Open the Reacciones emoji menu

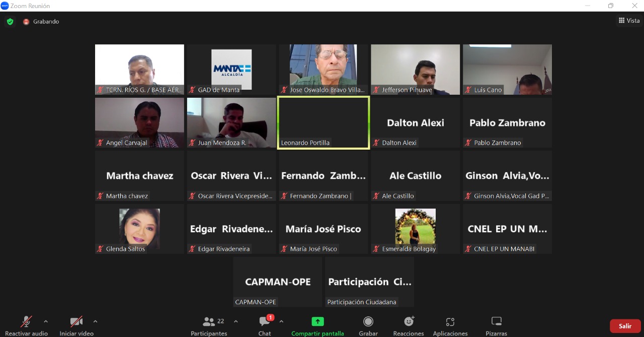(409, 325)
